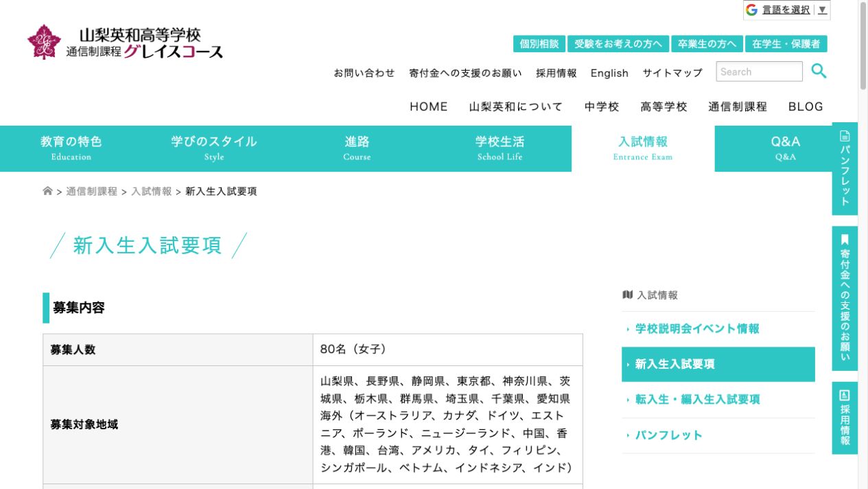Open the BLOG menu item

point(806,106)
